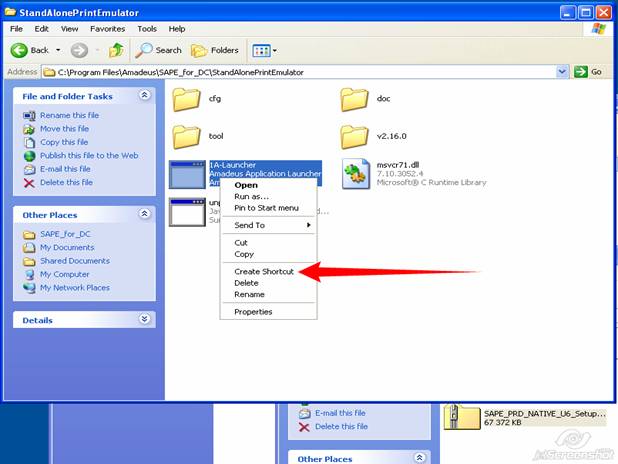
Task: Open the Tools menu
Action: tap(147, 29)
